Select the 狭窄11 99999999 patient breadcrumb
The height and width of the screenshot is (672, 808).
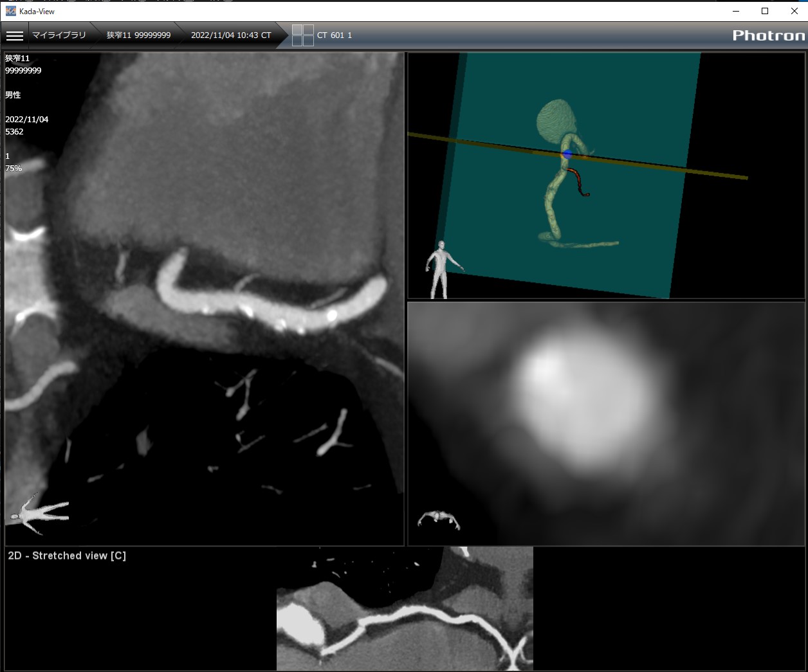tap(138, 35)
